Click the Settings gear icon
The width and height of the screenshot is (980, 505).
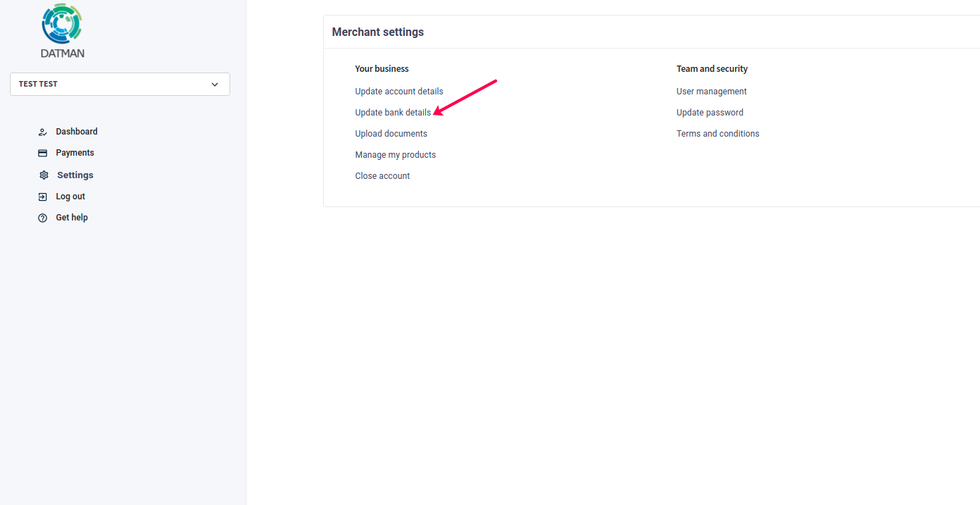pyautogui.click(x=44, y=175)
